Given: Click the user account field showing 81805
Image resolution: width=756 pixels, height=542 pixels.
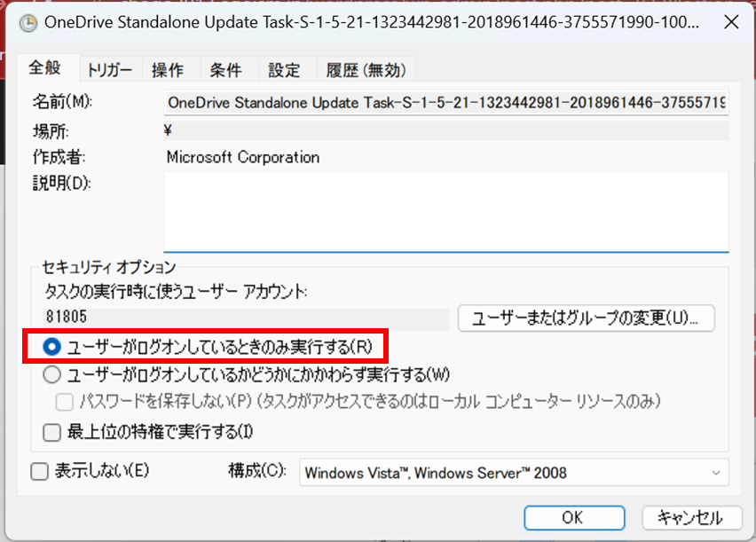Looking at the screenshot, I should point(246,315).
